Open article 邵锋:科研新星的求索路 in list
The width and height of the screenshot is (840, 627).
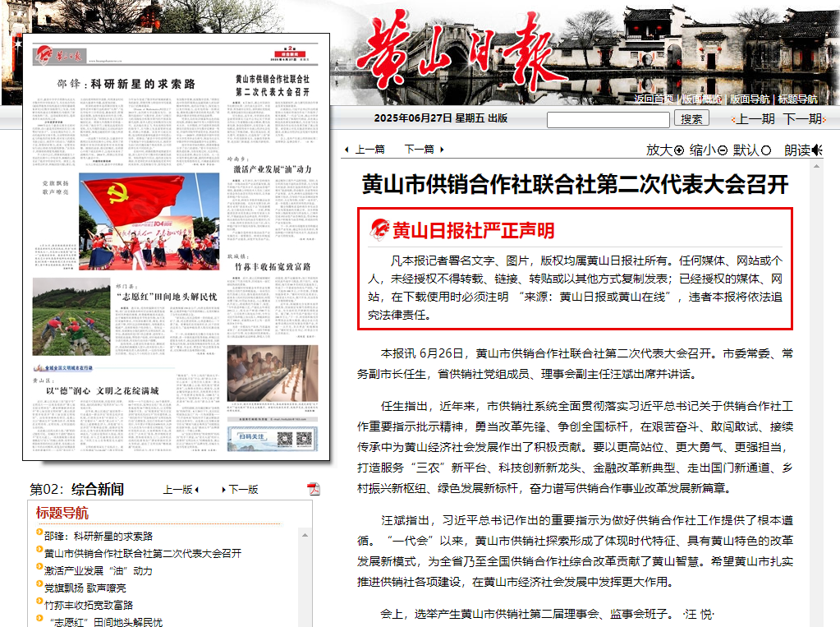[x=99, y=536]
